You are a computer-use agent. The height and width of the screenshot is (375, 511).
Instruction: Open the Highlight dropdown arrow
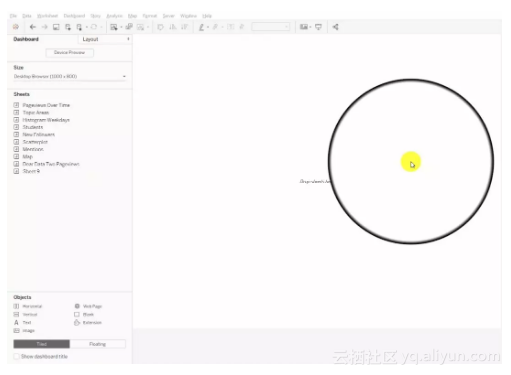208,27
